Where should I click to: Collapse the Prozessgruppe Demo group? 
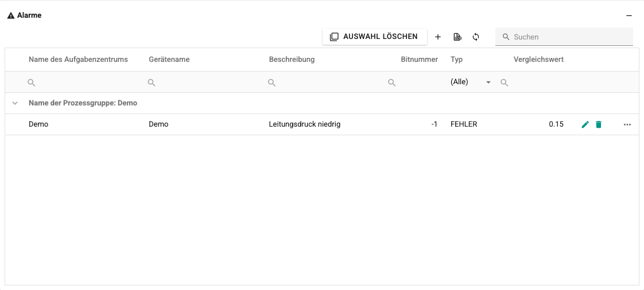pyautogui.click(x=15, y=103)
